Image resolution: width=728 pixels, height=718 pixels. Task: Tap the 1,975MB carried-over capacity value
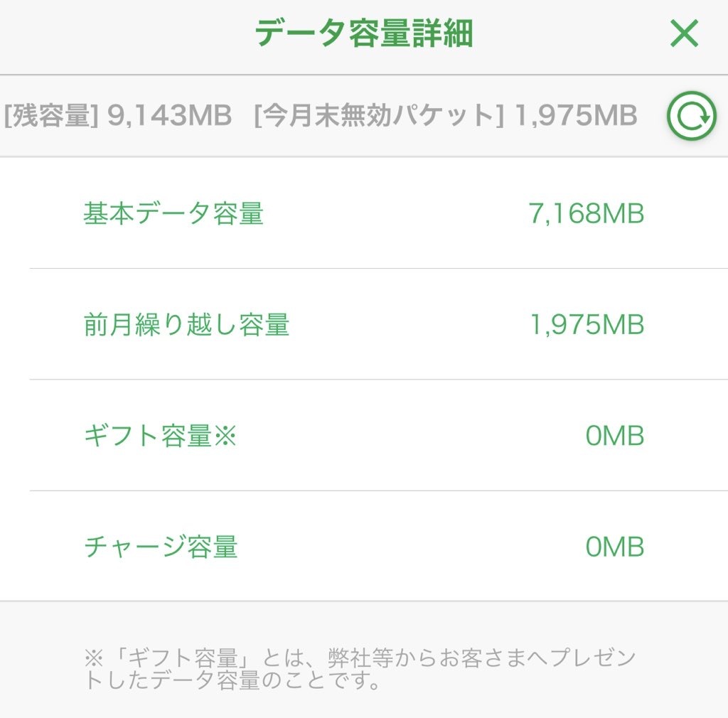click(587, 325)
